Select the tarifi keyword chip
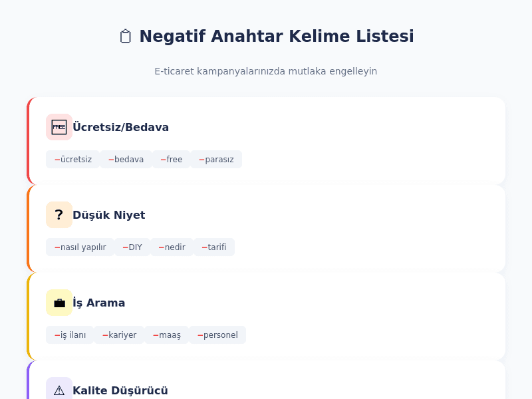Screen dimensions: 532x399 click(x=214, y=247)
